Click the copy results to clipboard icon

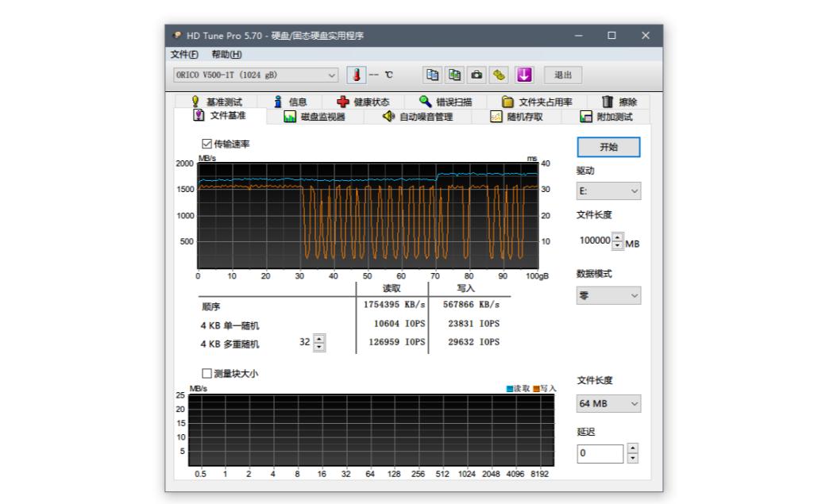tap(433, 75)
